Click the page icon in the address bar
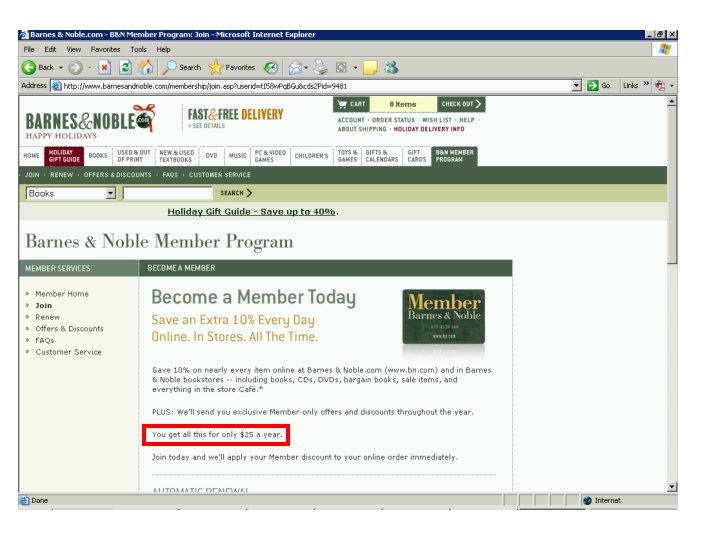Image resolution: width=720 pixels, height=540 pixels. click(56, 86)
